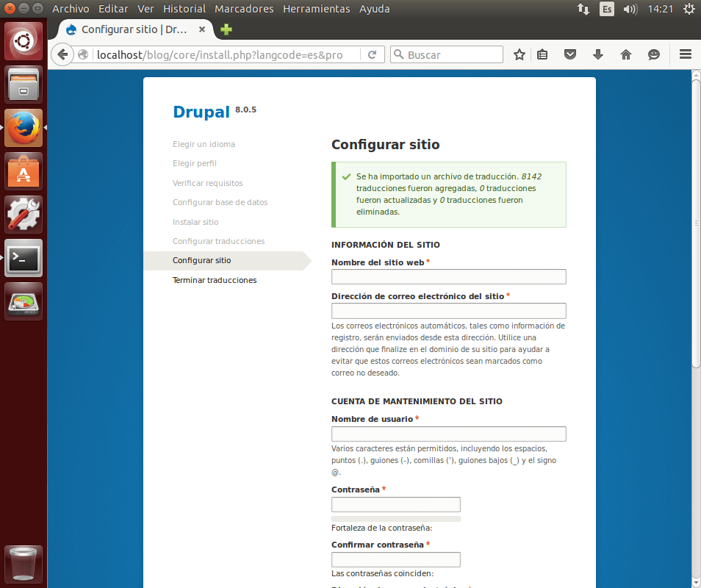Click the green translation-imported status message

448,195
